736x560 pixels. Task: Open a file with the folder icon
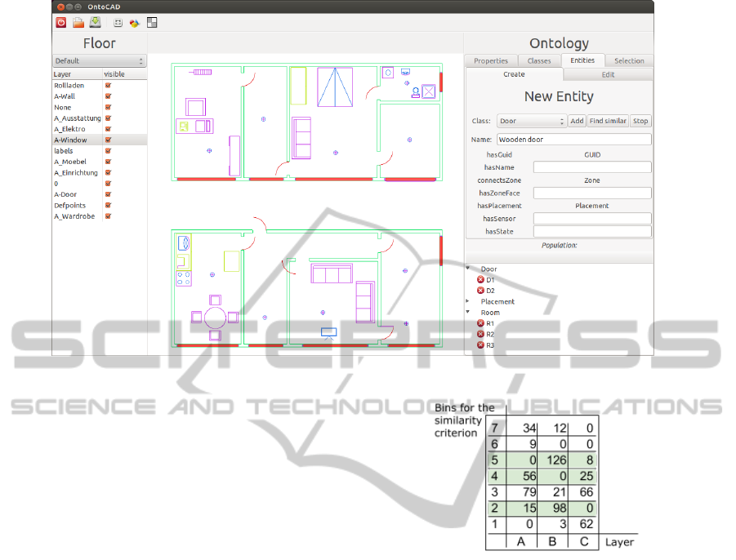click(x=78, y=22)
